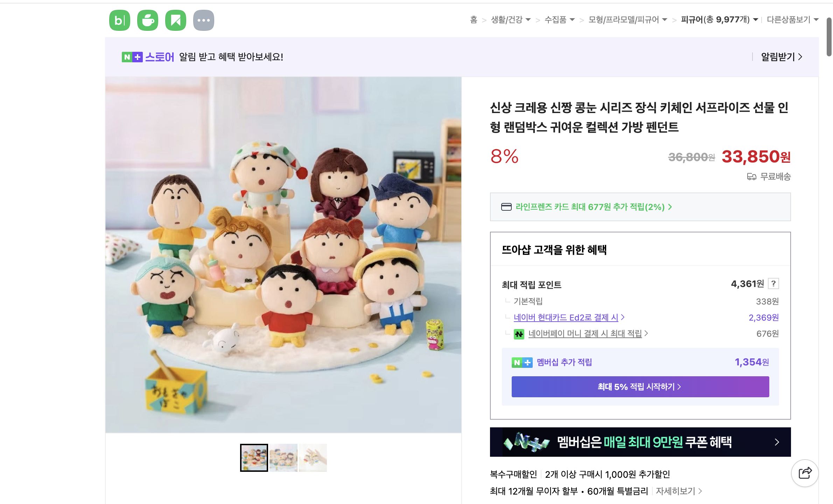
Task: Click the N Pay icon beside 네이버페이 머니
Action: click(x=519, y=334)
